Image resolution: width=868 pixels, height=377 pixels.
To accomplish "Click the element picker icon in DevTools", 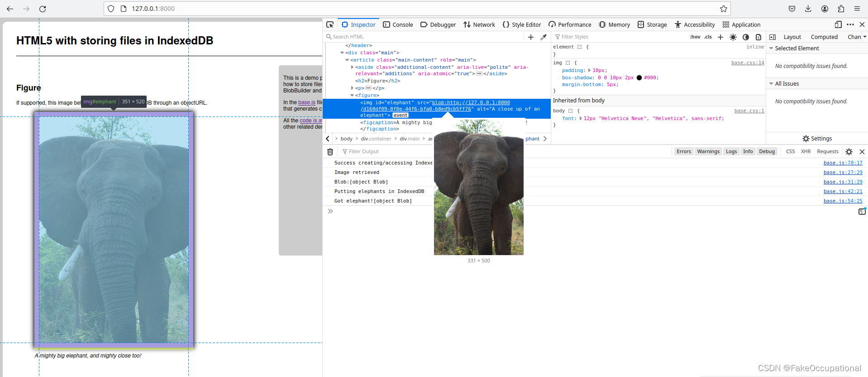I will tap(330, 24).
